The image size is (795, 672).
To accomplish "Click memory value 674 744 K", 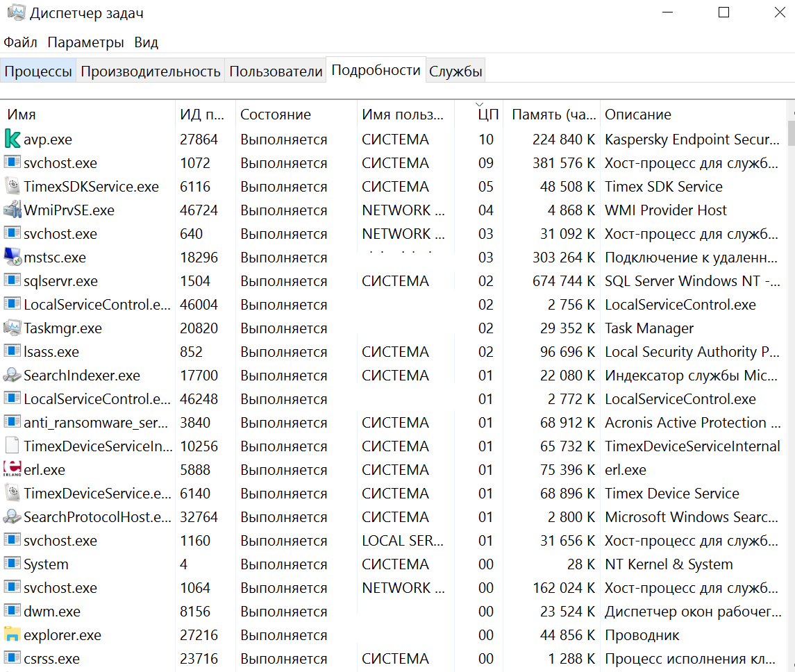I will click(x=563, y=280).
